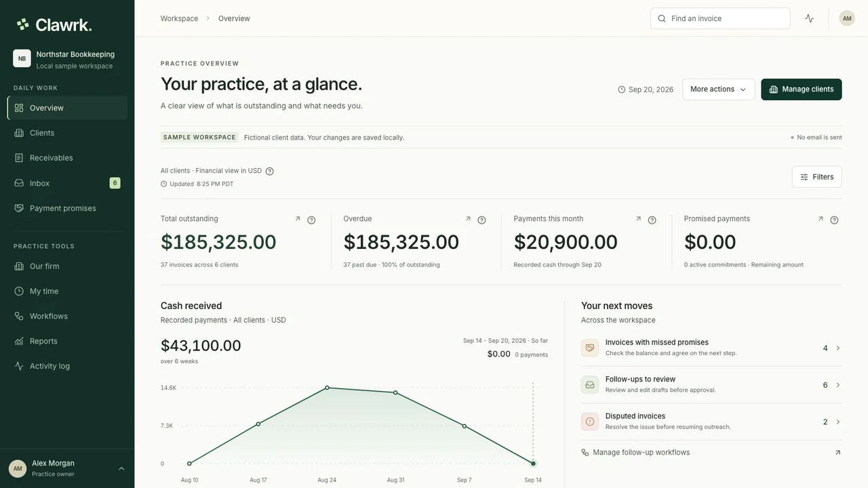The image size is (868, 488).
Task: Show help tooltip for Overdue
Action: tap(481, 220)
